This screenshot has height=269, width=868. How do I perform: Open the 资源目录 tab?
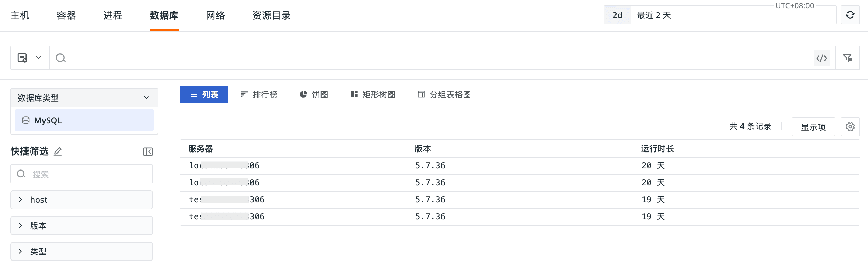pos(271,15)
